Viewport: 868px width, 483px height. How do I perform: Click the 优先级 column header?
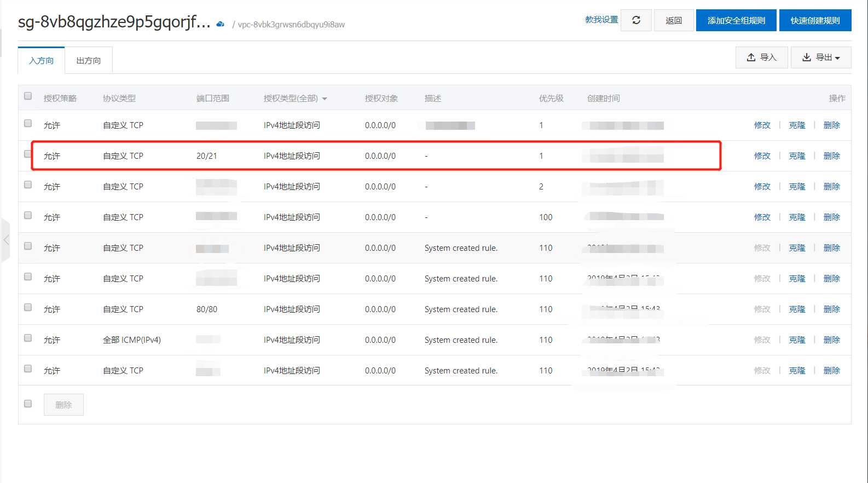(x=551, y=99)
